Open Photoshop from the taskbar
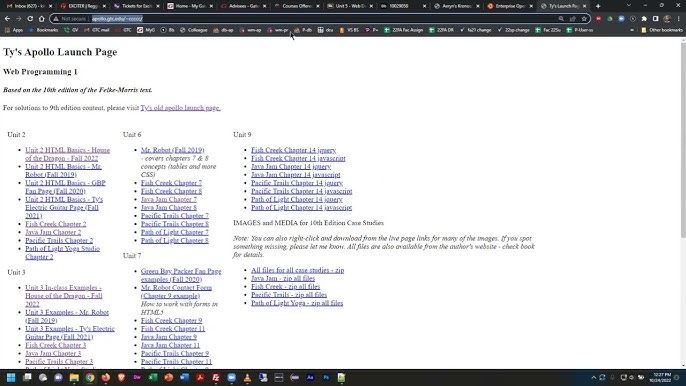 point(326,377)
